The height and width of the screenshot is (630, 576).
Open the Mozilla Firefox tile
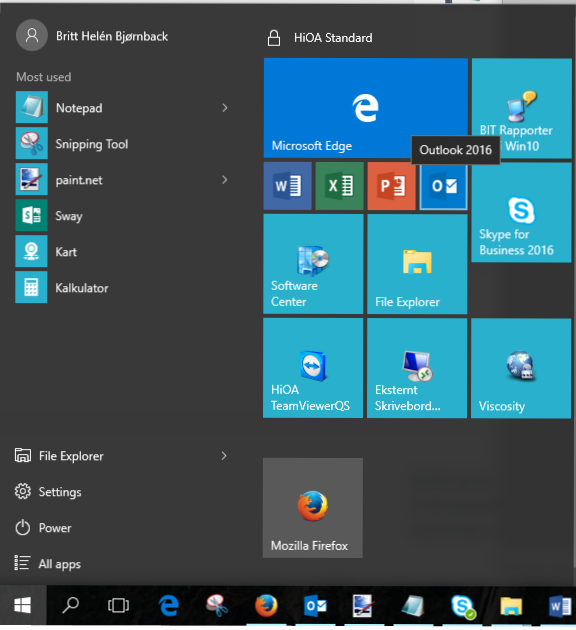tap(313, 508)
